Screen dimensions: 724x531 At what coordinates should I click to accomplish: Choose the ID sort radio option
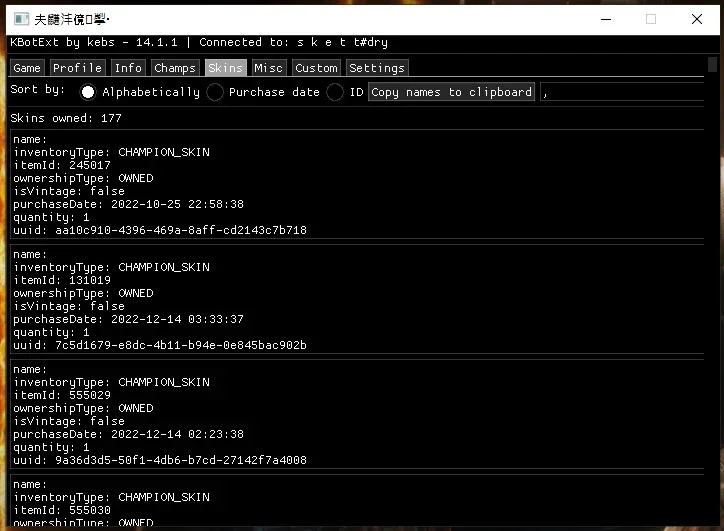(x=335, y=92)
